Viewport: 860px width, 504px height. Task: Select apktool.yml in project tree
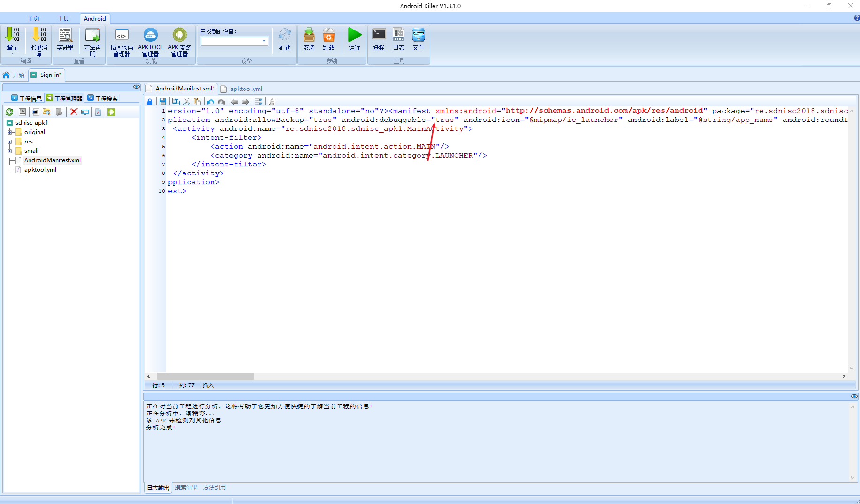click(40, 170)
